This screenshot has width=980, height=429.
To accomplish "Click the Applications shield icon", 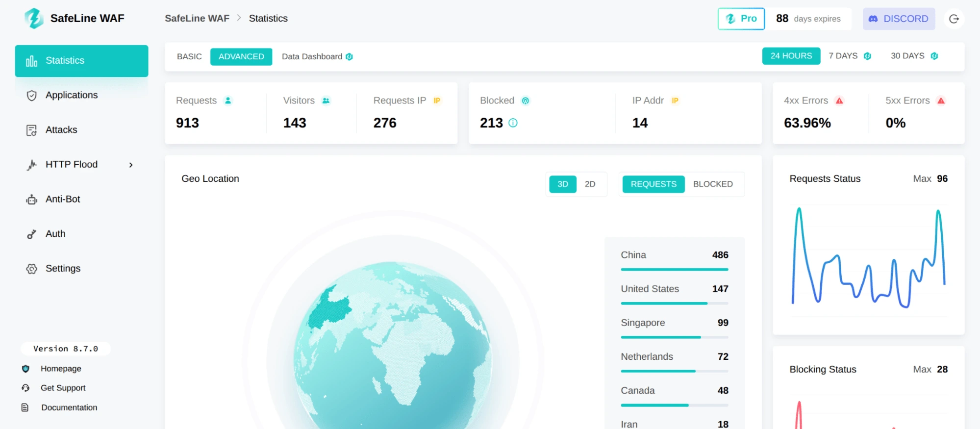I will click(x=31, y=96).
